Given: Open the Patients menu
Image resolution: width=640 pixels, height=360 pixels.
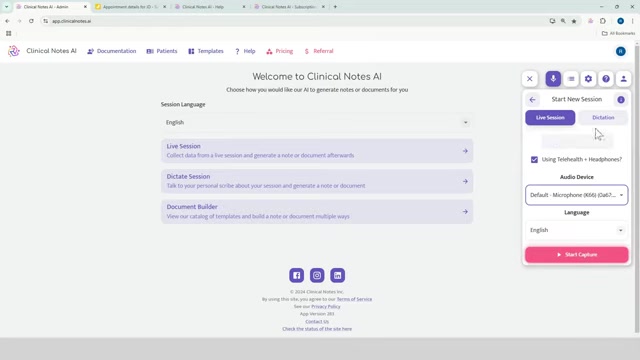Looking at the screenshot, I should coord(162,51).
